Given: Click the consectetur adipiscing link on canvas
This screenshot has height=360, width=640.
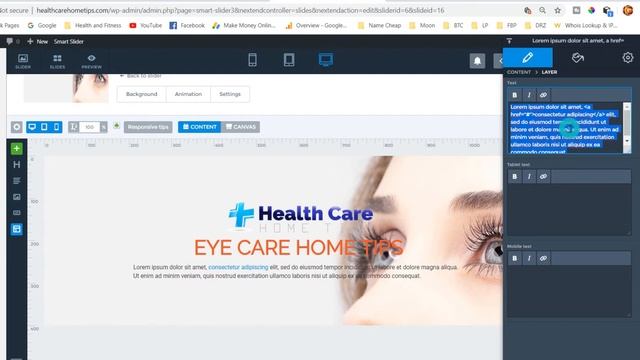Looking at the screenshot, I should 238,267.
